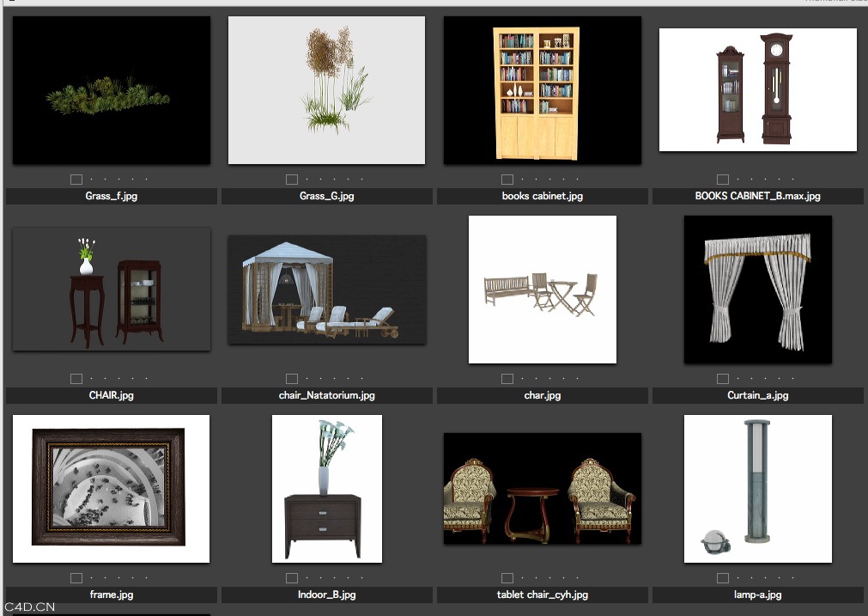This screenshot has height=616, width=868.
Task: Select the lamp-a.jpg lamp thumbnail
Action: 758,489
